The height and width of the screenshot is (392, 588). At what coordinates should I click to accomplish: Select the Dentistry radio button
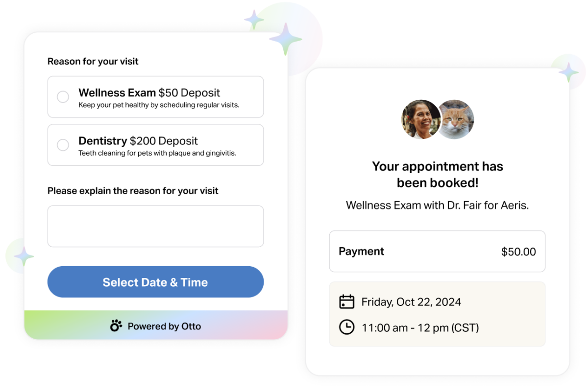click(x=63, y=145)
